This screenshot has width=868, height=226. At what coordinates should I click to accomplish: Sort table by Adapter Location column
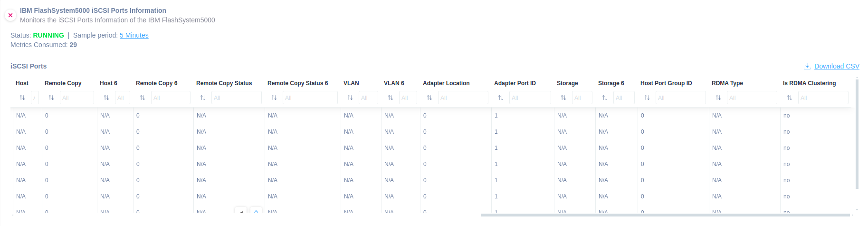[429, 98]
